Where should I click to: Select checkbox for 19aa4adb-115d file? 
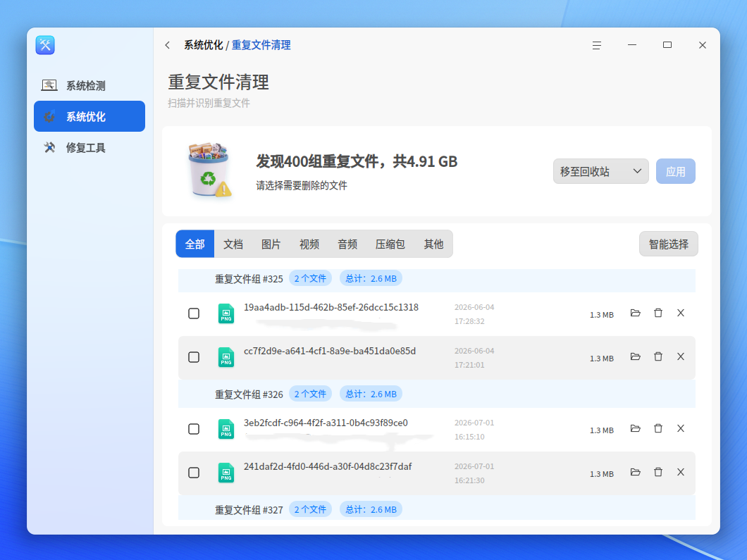point(194,313)
